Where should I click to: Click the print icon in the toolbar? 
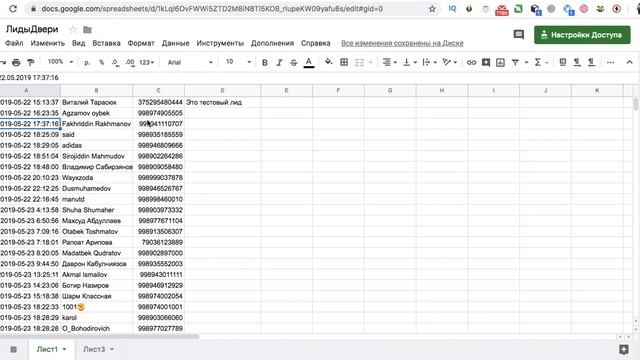16,62
